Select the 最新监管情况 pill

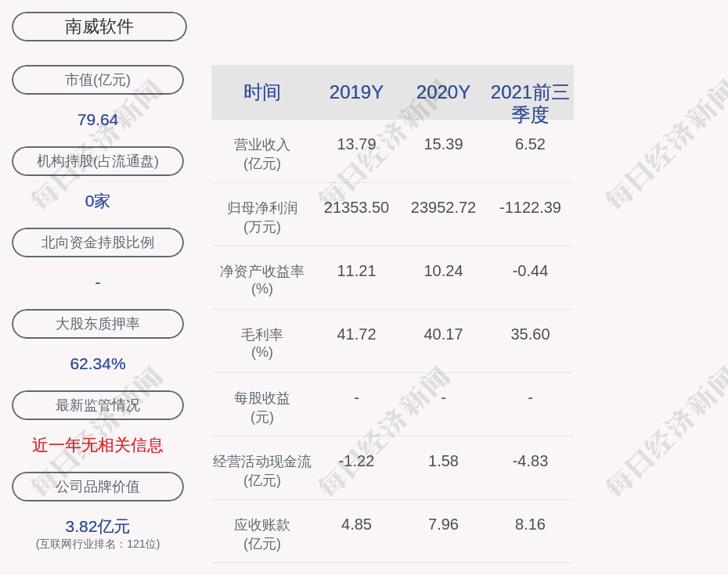click(98, 405)
